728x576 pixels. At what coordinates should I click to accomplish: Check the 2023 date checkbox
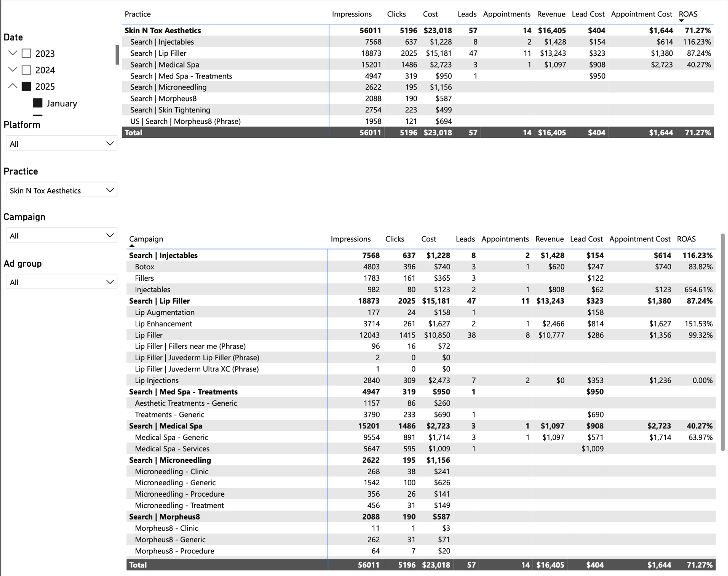[x=26, y=54]
